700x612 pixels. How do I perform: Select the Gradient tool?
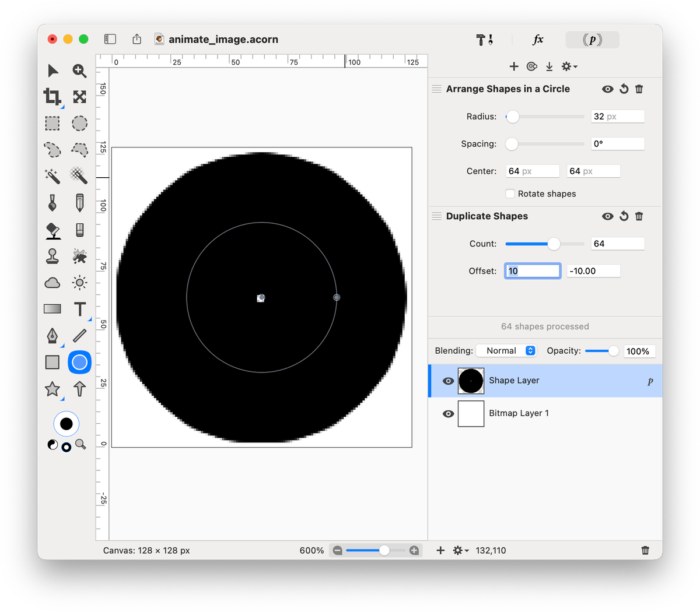[x=52, y=309]
